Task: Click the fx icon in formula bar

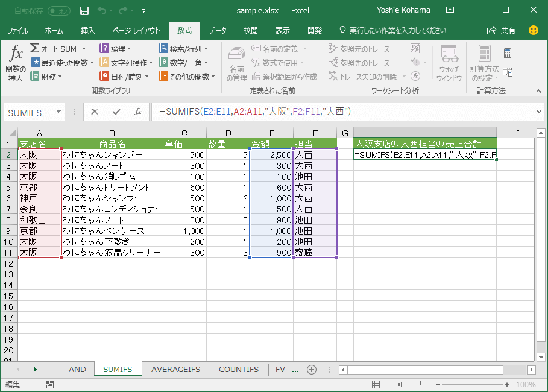Action: (137, 112)
